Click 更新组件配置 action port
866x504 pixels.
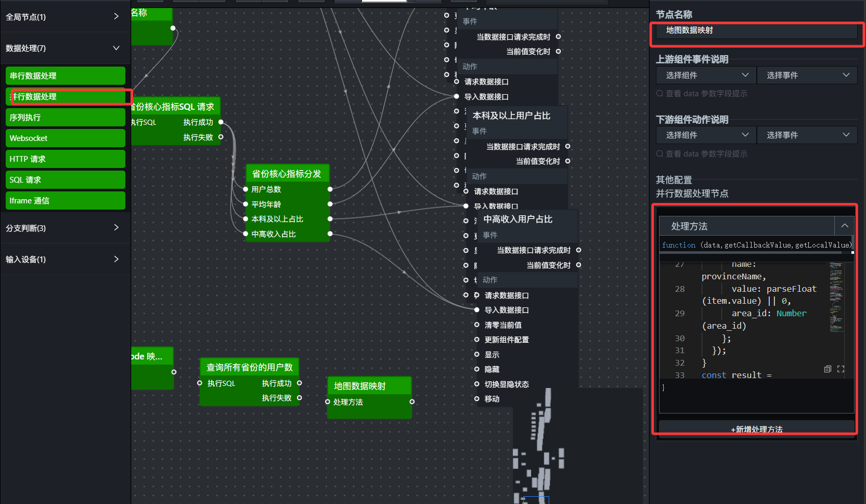coord(477,340)
